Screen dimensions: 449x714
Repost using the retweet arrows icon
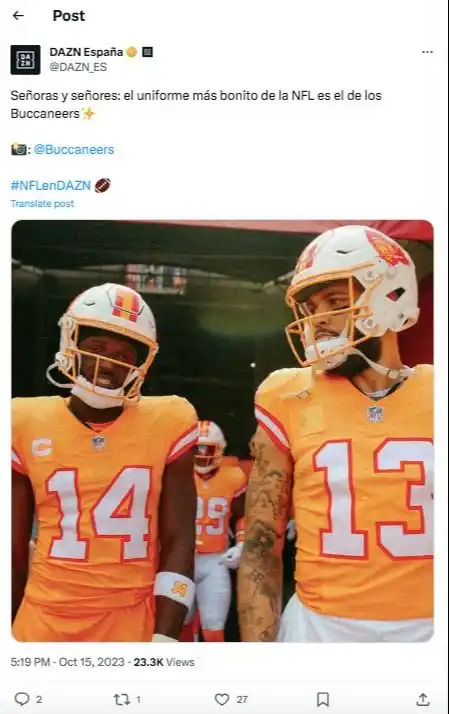(122, 699)
